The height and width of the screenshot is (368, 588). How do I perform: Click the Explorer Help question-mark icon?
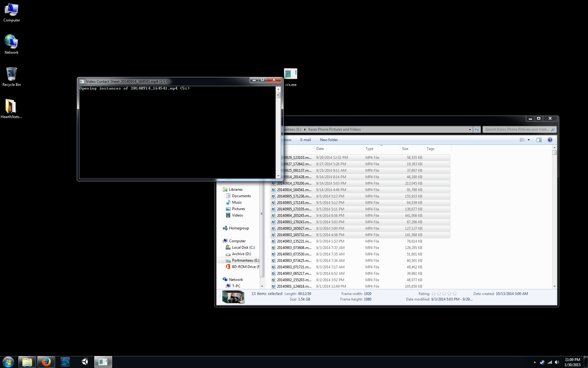tap(550, 140)
